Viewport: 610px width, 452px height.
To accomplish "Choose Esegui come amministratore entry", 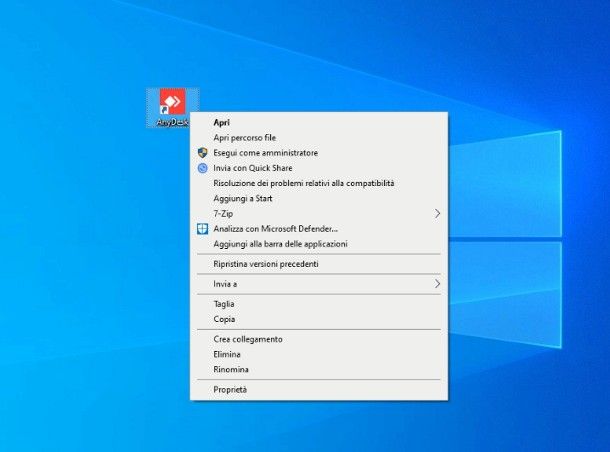I will tap(319, 153).
